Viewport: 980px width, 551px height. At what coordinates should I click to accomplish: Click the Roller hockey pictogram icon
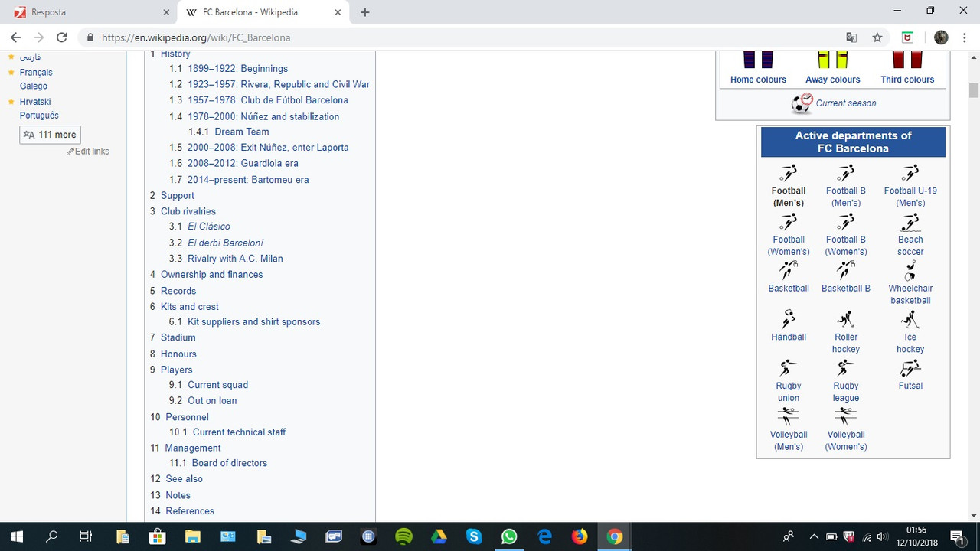point(846,319)
